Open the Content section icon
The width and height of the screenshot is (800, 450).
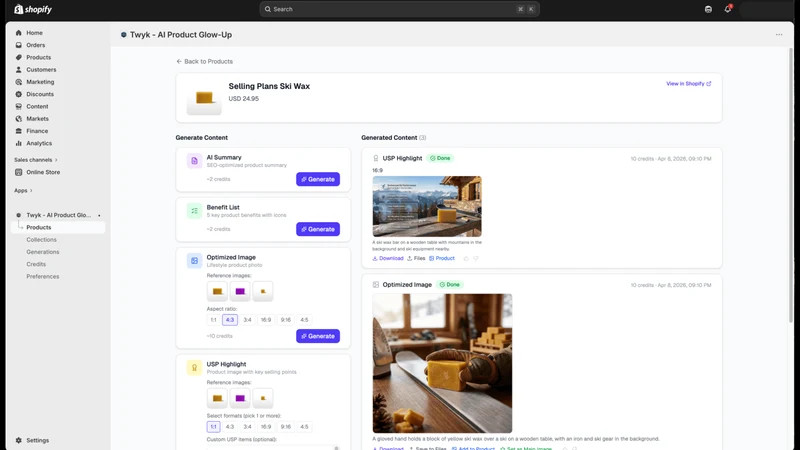click(18, 106)
